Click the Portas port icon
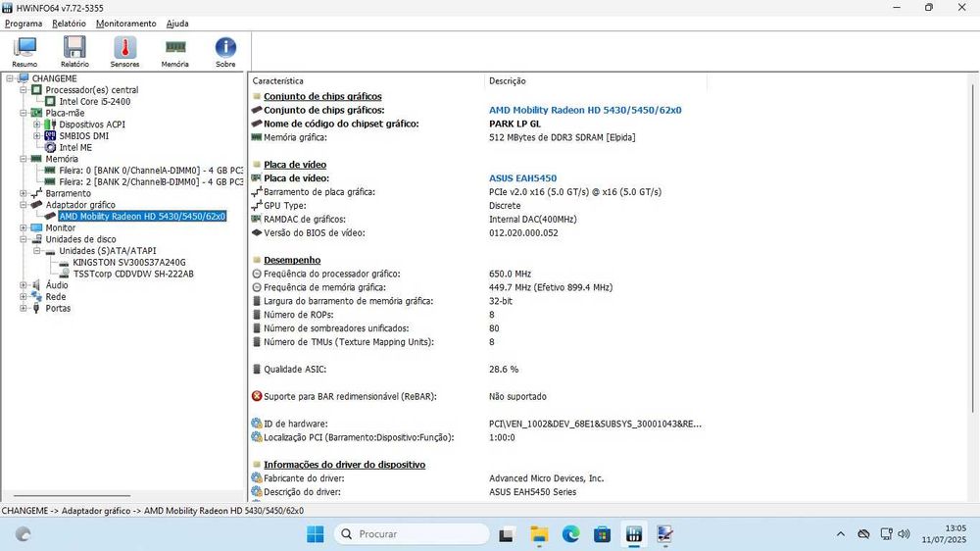Image resolution: width=980 pixels, height=551 pixels. 36,308
